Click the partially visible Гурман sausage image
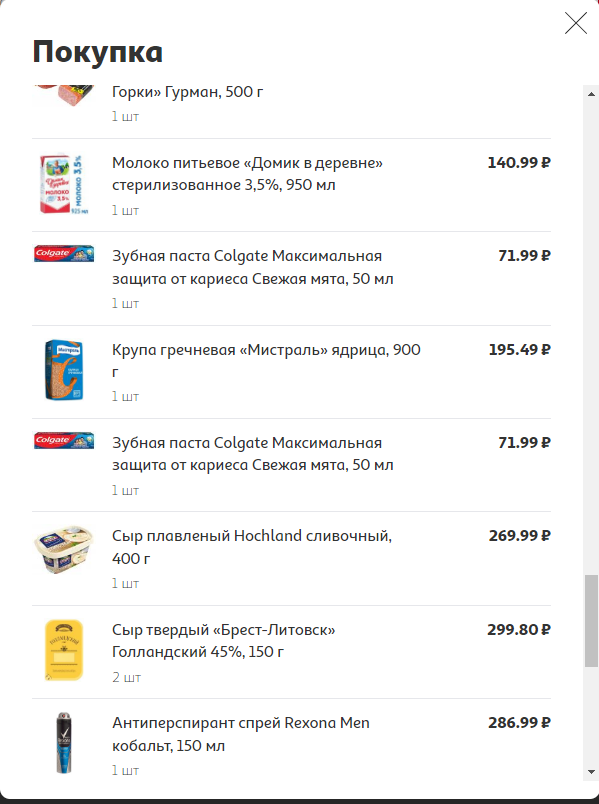The height and width of the screenshot is (804, 599). point(64,95)
